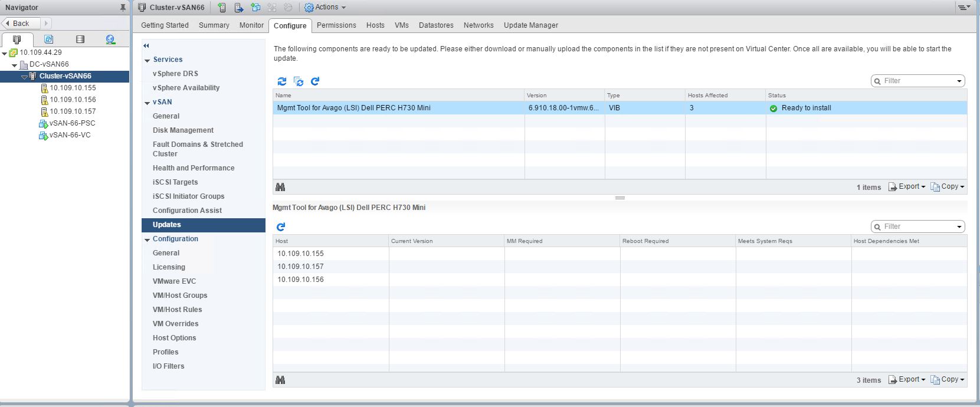This screenshot has width=980, height=407.
Task: Open the Copy dropdown under hosts table
Action: tap(948, 380)
